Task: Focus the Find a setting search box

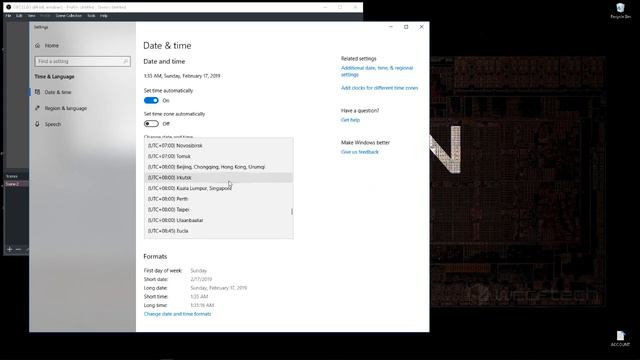Action: (x=82, y=61)
